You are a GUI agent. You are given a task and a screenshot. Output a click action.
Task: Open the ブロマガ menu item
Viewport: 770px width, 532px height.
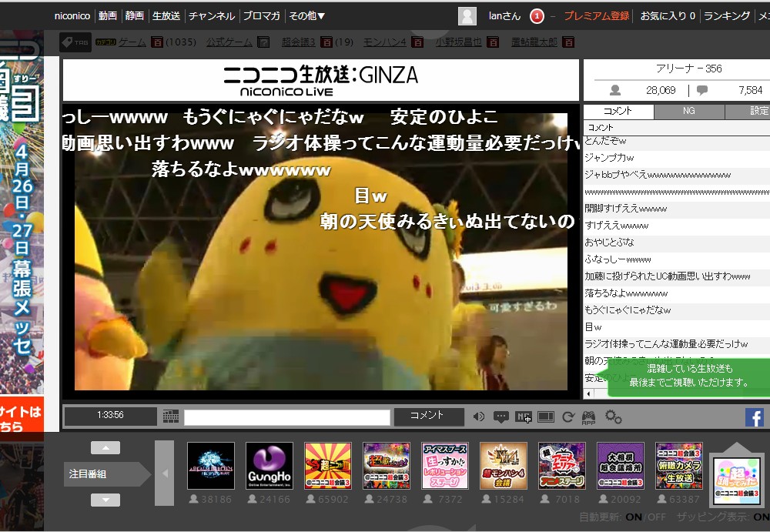(262, 15)
